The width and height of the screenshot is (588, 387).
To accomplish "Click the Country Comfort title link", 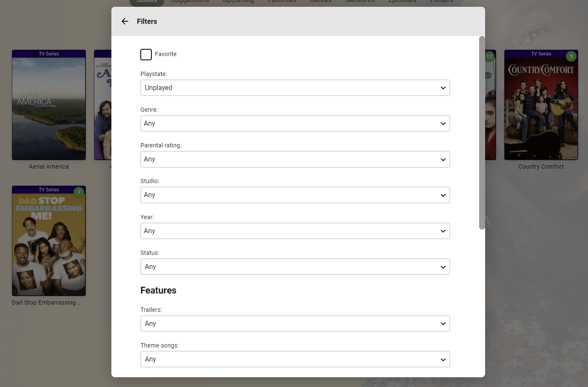I will (541, 167).
